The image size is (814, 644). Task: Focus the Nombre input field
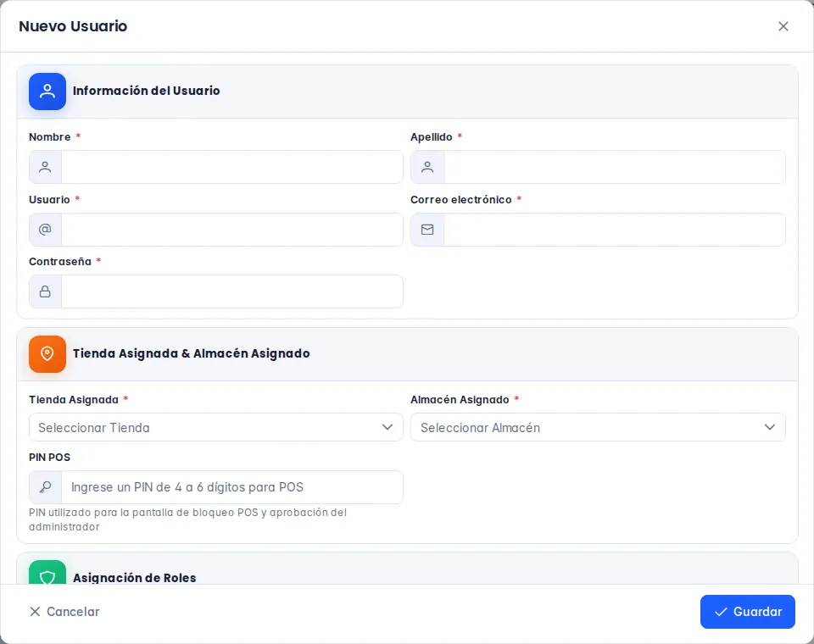(232, 167)
